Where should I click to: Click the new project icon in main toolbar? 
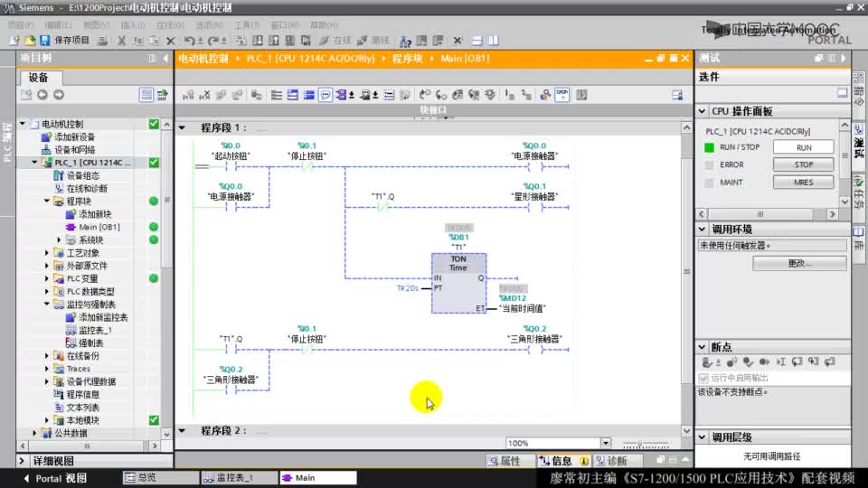point(14,41)
